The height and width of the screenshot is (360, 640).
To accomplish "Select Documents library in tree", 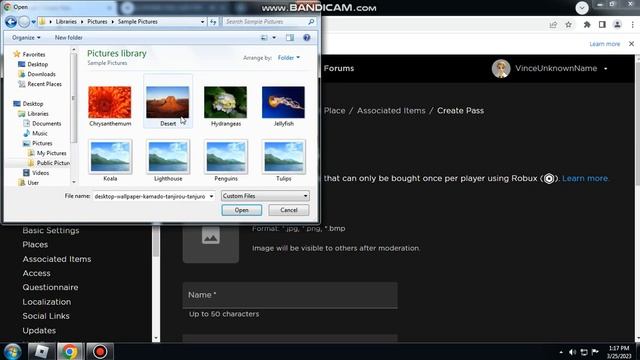I will tap(47, 123).
